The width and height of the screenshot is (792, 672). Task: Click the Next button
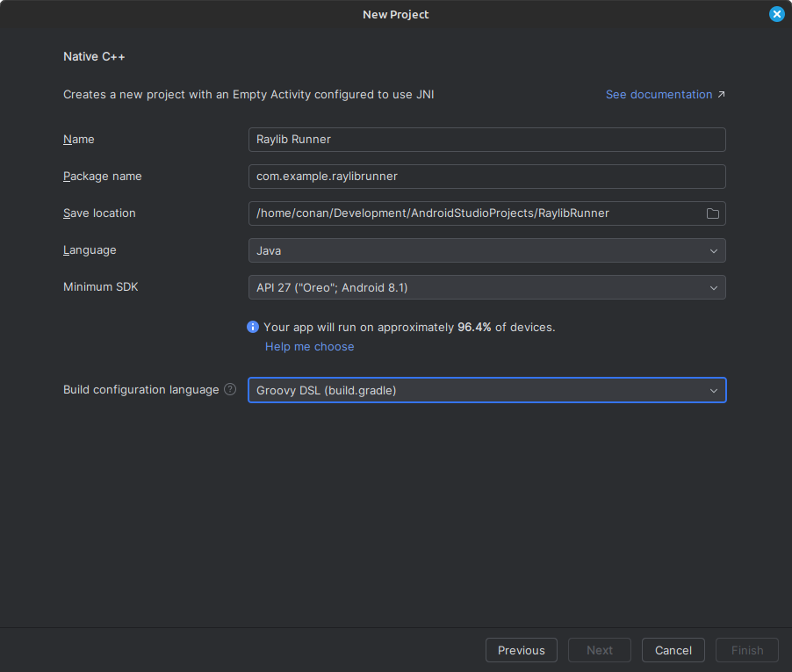coord(599,650)
